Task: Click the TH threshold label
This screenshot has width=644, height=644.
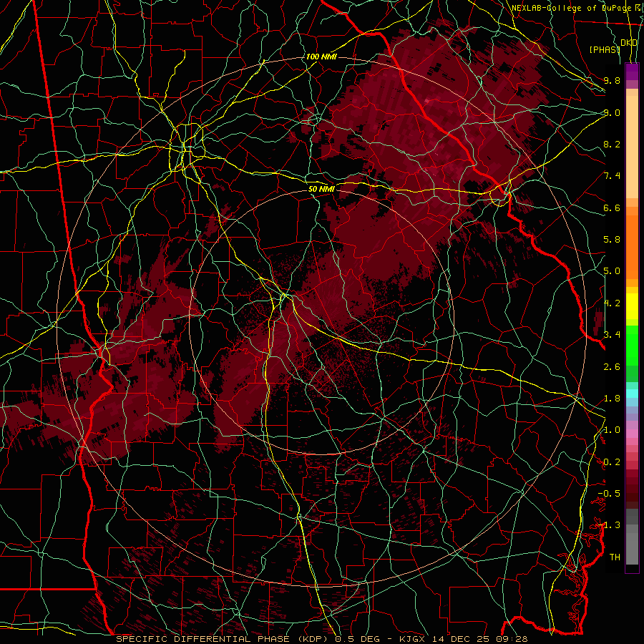Action: pos(615,557)
